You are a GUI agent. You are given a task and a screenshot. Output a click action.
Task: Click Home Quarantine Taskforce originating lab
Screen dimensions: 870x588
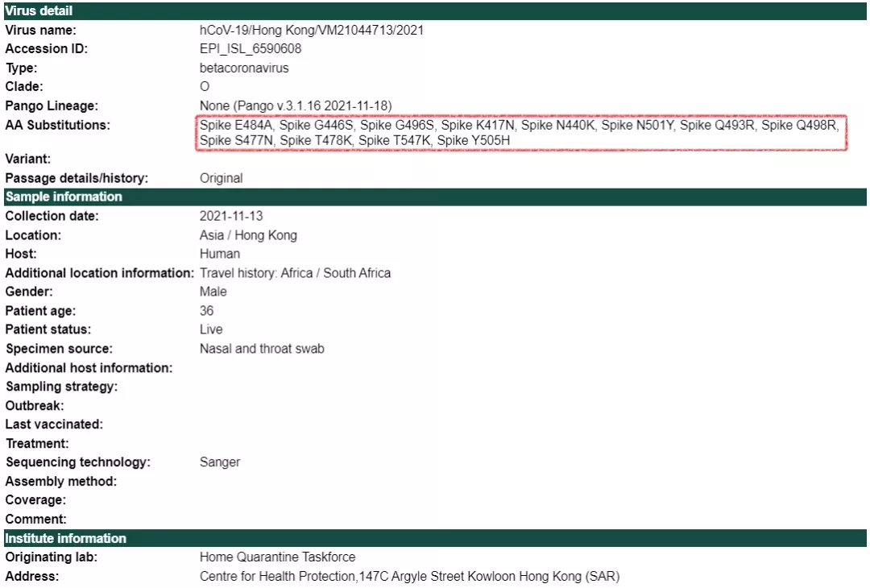pos(277,557)
